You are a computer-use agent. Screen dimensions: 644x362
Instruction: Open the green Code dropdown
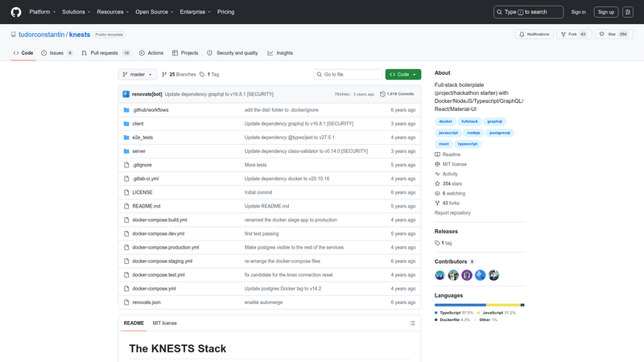point(403,74)
